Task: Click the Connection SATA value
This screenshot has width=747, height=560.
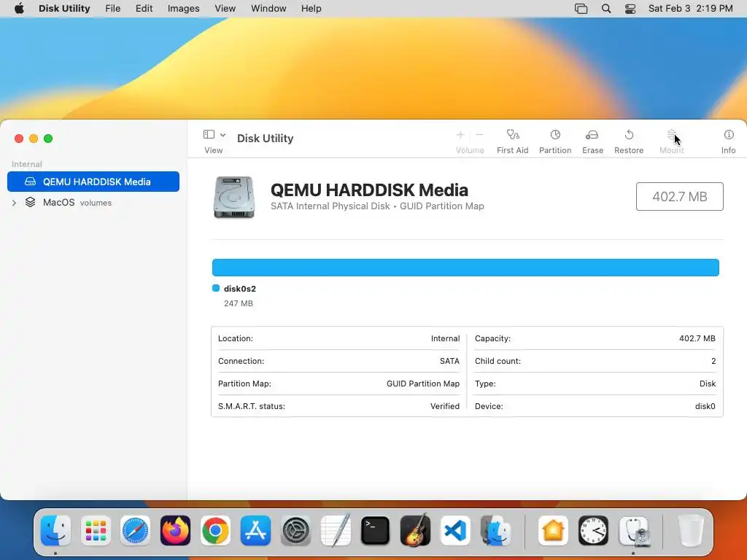Action: pyautogui.click(x=449, y=361)
